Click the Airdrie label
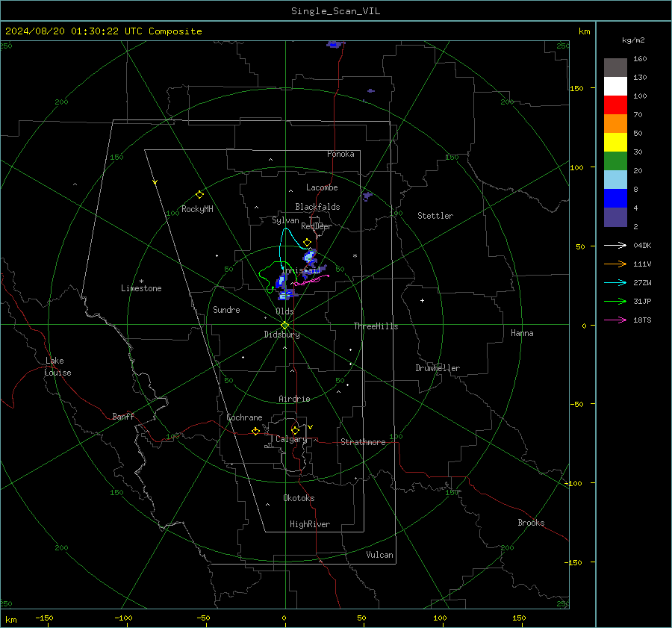Screen dimensions: 672x628 (294, 399)
